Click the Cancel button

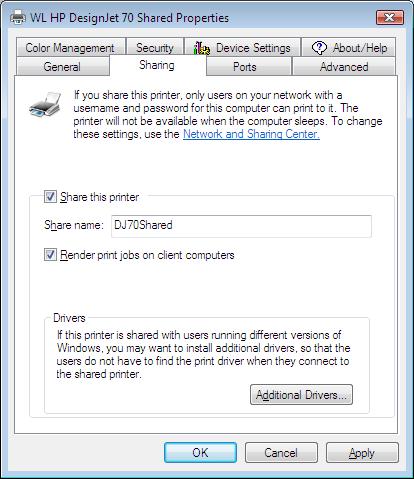pos(281,453)
